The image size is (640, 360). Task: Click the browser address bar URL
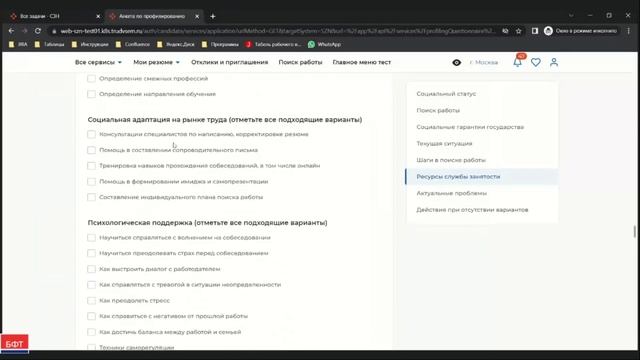coord(278,31)
